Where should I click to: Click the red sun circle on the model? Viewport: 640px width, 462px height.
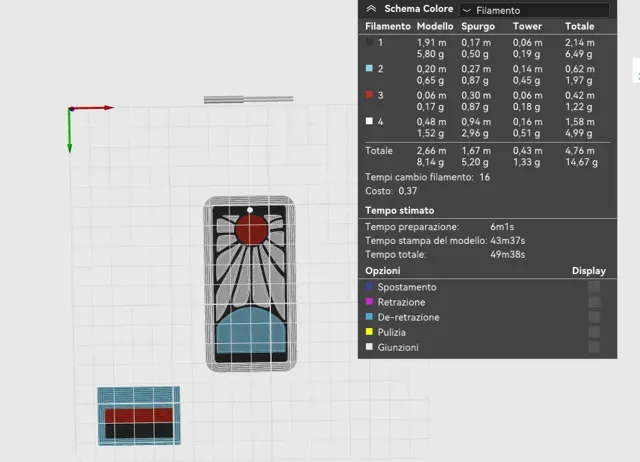pos(251,230)
